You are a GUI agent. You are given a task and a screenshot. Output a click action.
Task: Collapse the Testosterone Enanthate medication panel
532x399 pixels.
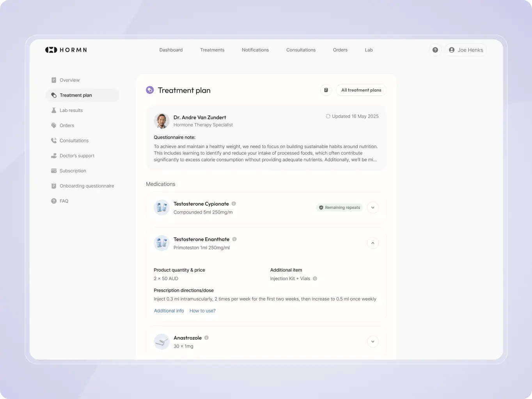372,243
